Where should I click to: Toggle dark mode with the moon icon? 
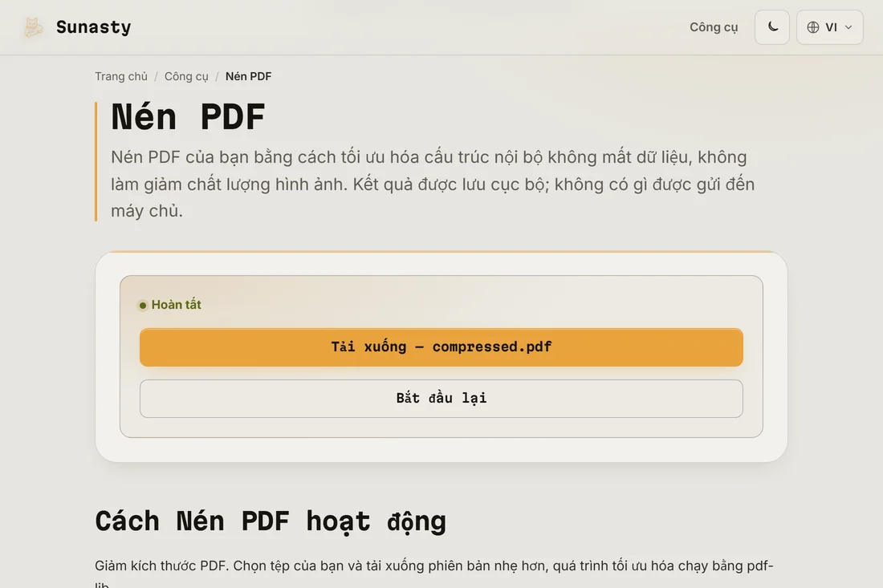[x=772, y=27]
